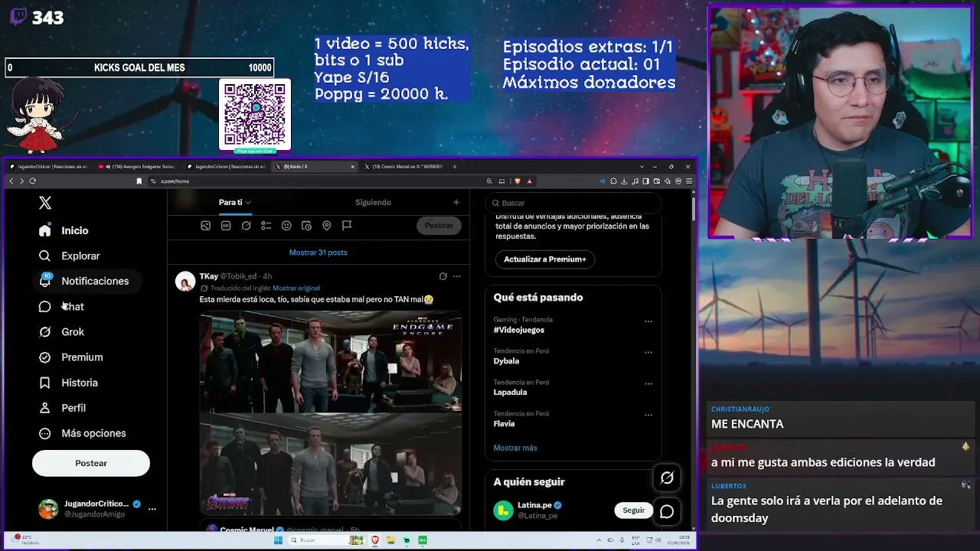
Task: Schedule the post with calendar icon
Action: pos(306,226)
